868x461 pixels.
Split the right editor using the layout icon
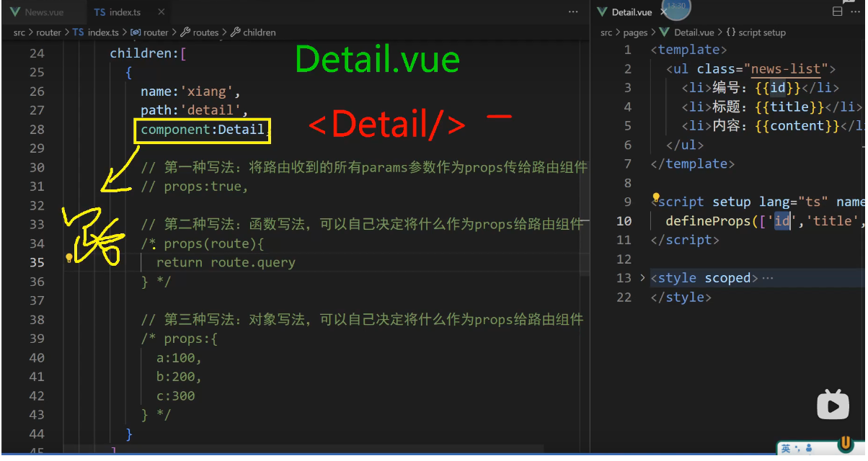(837, 12)
